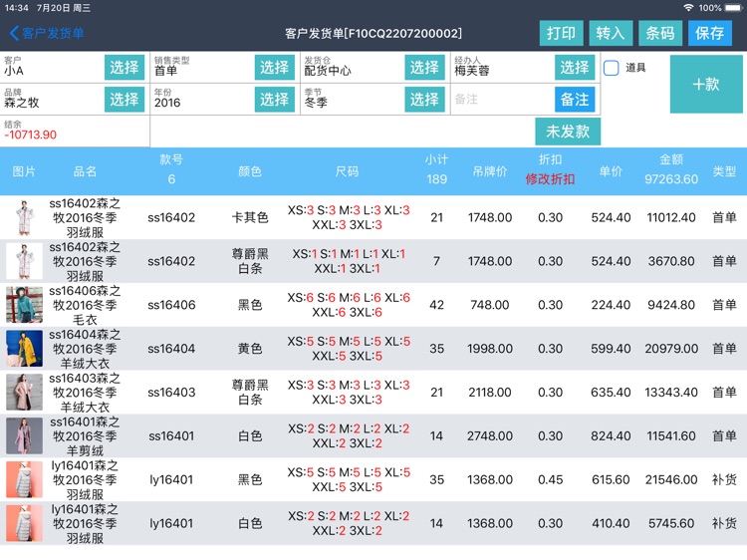Click the 结余 -10713.90 value
Image resolution: width=747 pixels, height=560 pixels.
pos(31,135)
